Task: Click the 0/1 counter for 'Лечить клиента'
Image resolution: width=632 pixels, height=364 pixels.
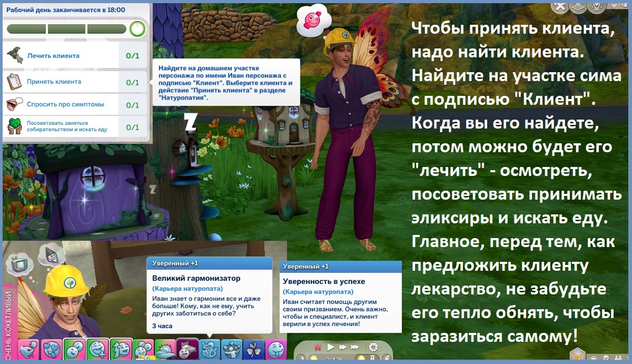Action: point(133,56)
